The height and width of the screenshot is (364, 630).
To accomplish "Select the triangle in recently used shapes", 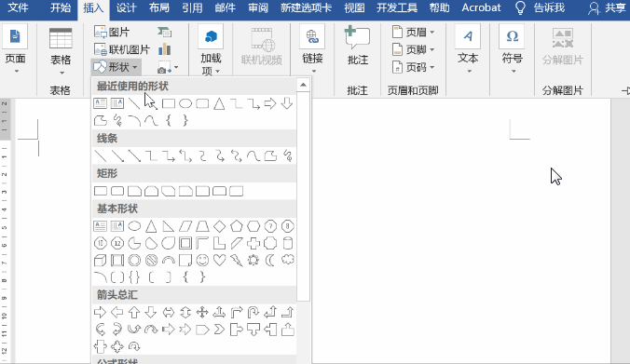I will click(219, 103).
